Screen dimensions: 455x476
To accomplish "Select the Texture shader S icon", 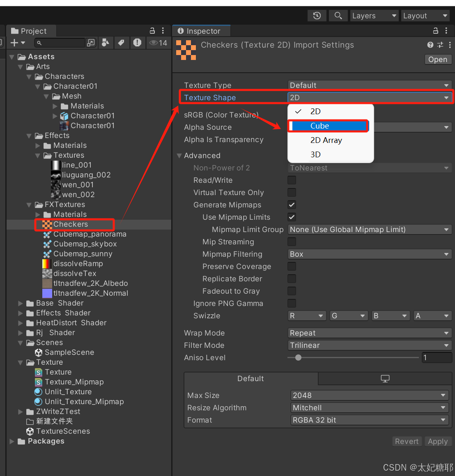I will (x=39, y=372).
